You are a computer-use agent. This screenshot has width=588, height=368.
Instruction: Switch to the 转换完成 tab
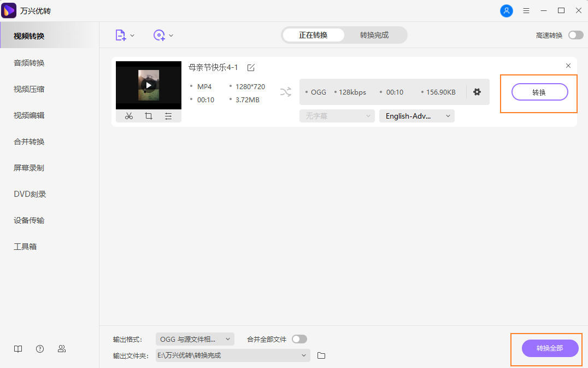375,34
